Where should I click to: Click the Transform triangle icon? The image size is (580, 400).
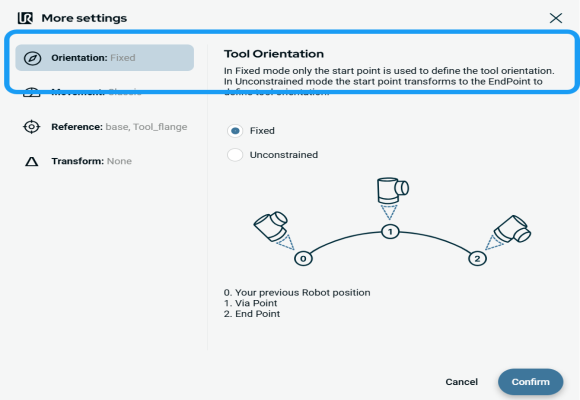[x=31, y=162]
